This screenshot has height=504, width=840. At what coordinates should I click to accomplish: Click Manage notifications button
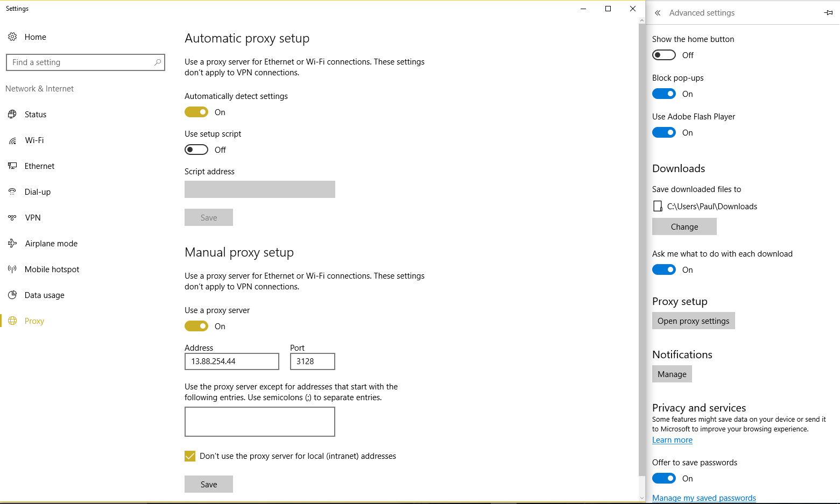pyautogui.click(x=672, y=374)
